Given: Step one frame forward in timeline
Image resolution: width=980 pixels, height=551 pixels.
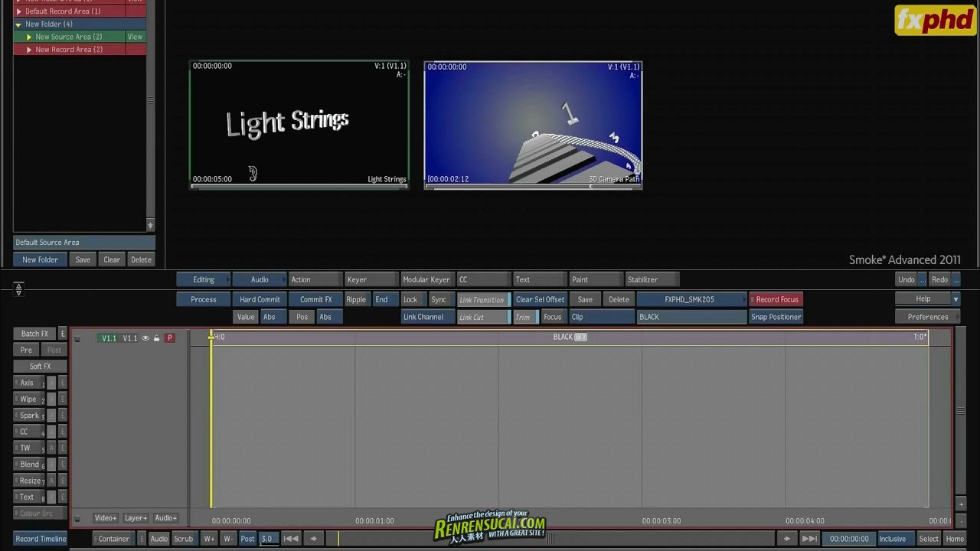Looking at the screenshot, I should coord(786,539).
